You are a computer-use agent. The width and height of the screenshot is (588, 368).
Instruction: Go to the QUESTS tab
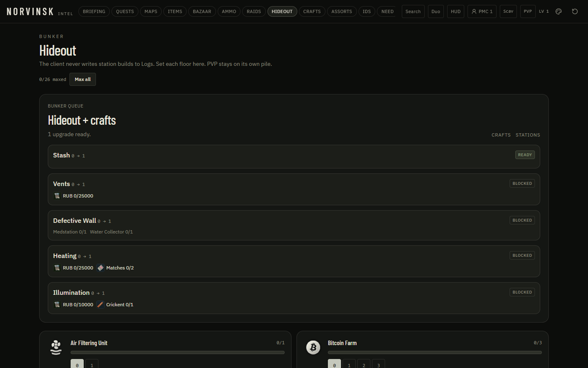click(125, 11)
